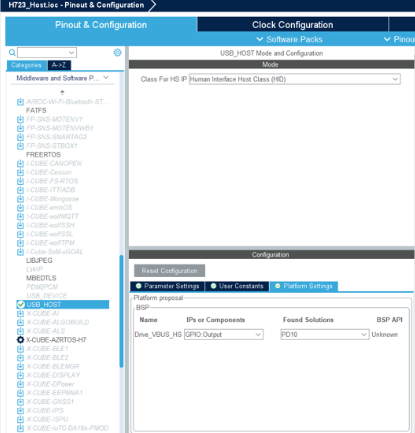Switch to Pinout & Configuration tab
415x433 pixels.
(101, 25)
